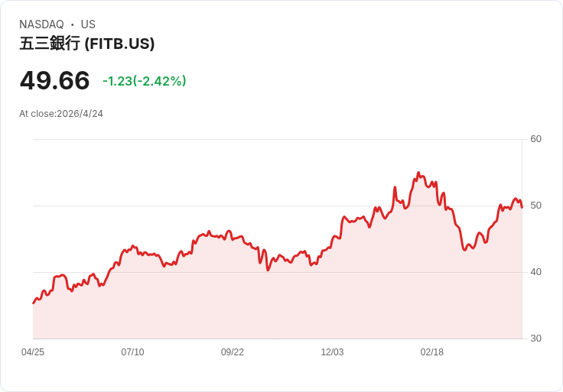Click the leftmost start of the price line
Viewport: 563px width, 392px height.
click(x=33, y=303)
